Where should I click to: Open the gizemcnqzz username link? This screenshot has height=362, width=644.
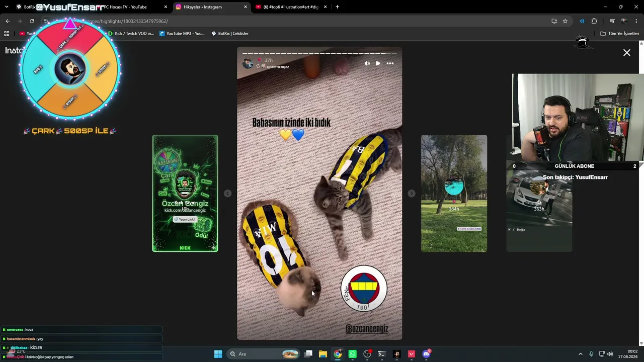point(278,66)
